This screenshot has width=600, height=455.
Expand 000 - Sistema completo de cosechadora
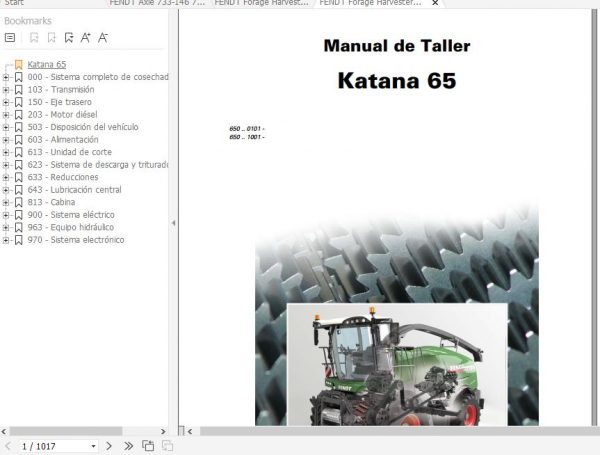pyautogui.click(x=6, y=77)
